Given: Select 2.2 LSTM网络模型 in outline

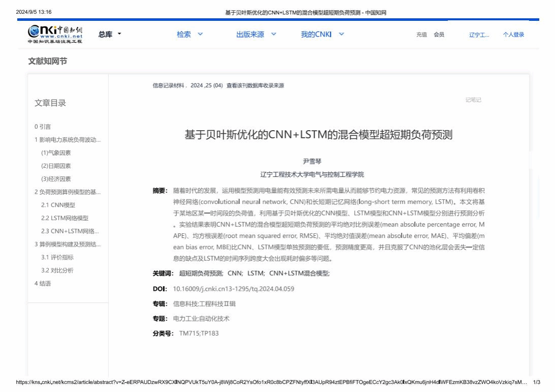Looking at the screenshot, I should coord(65,218).
